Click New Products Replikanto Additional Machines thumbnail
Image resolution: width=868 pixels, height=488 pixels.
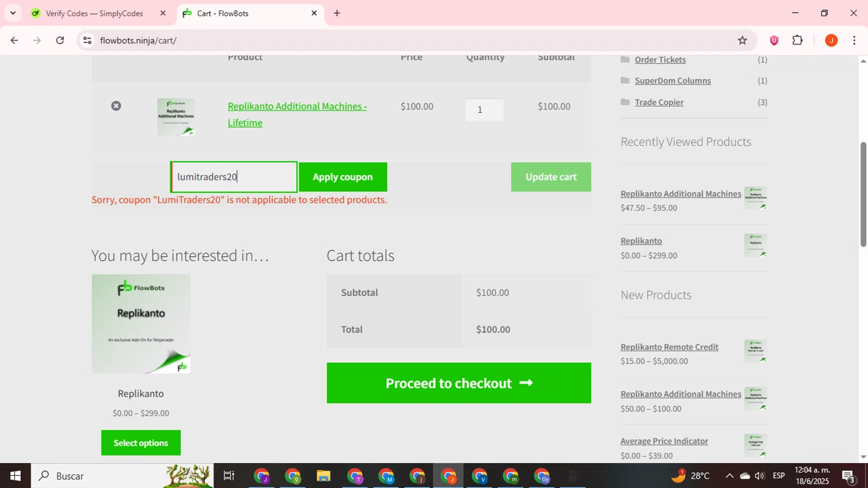tap(756, 398)
